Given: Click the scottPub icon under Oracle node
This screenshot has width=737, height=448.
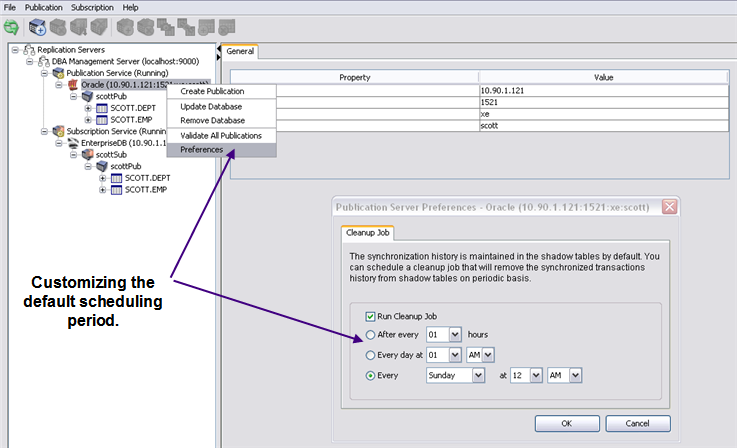Looking at the screenshot, I should pos(87,96).
